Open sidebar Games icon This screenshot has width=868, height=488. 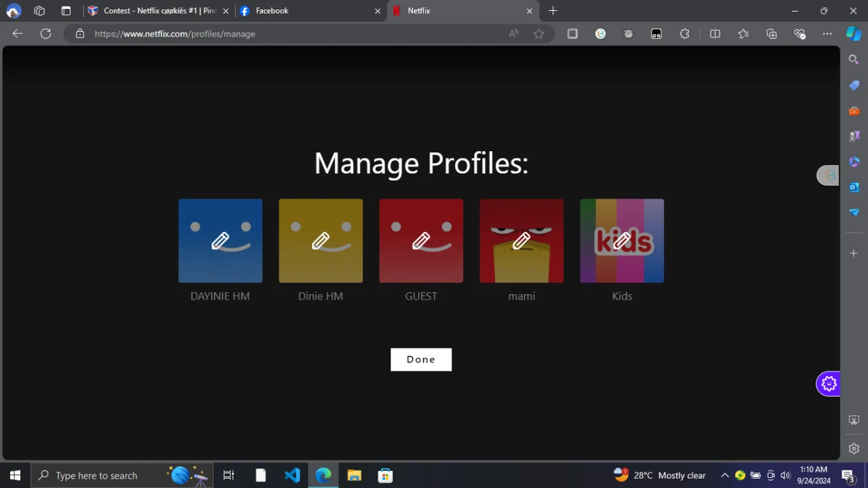854,136
